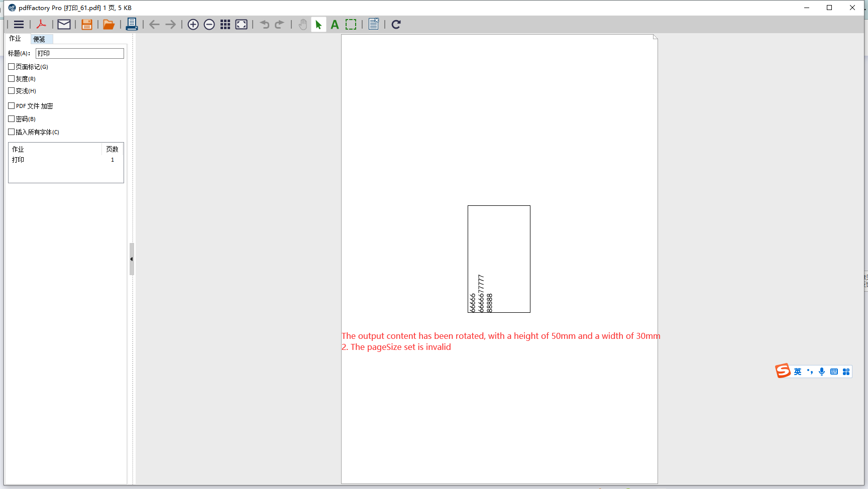Open an existing PDF via the folder icon
Image resolution: width=868 pixels, height=489 pixels.
(108, 24)
